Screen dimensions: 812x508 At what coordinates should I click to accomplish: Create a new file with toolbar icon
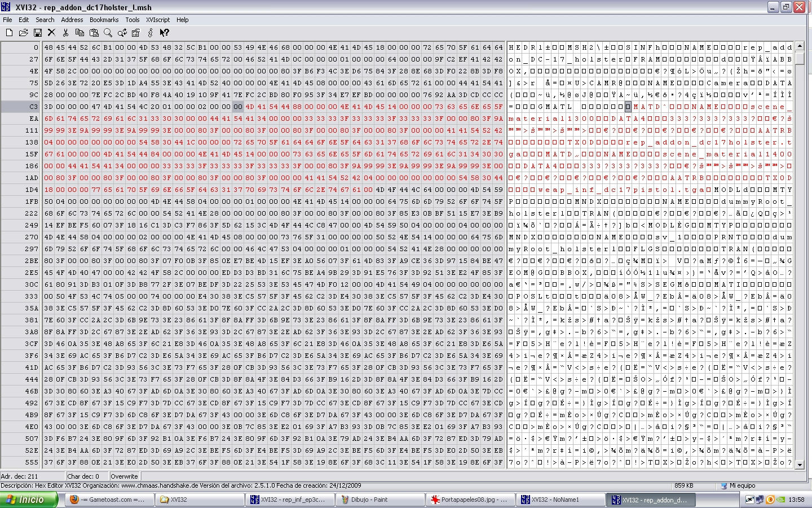(9, 33)
